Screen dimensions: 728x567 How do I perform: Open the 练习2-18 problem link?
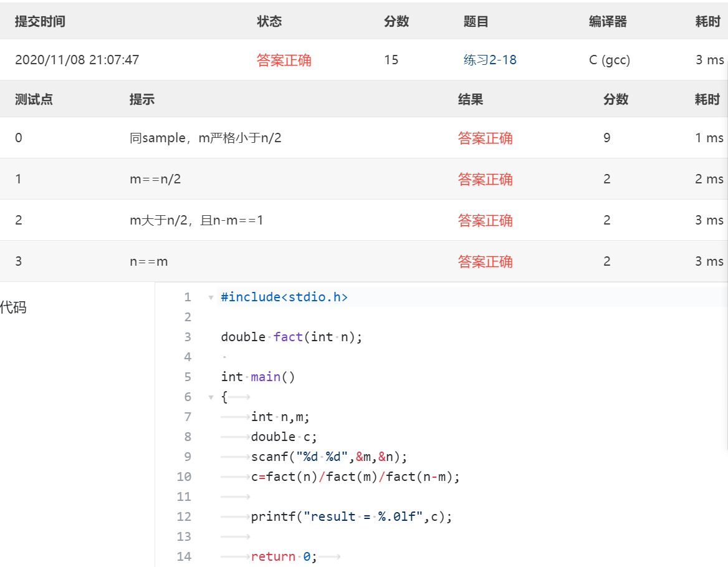tap(490, 60)
